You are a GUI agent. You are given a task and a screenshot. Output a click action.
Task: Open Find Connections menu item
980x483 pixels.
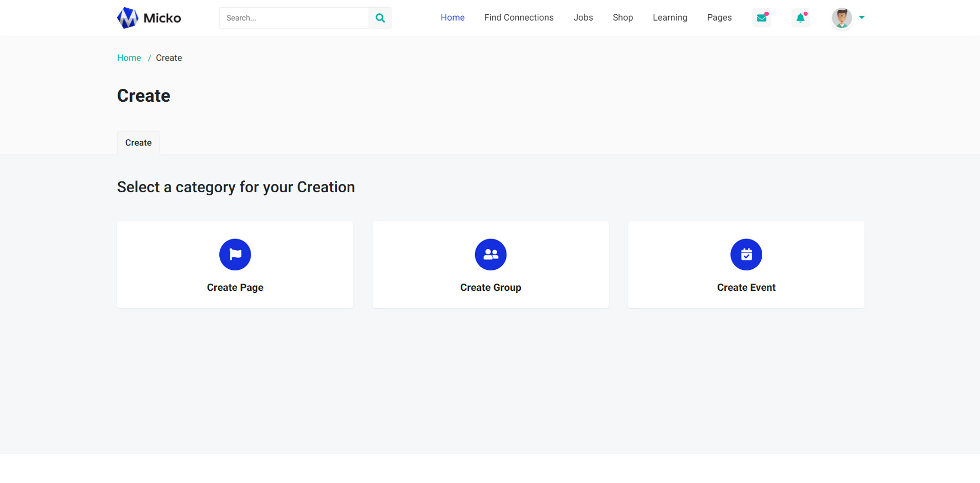pyautogui.click(x=519, y=17)
